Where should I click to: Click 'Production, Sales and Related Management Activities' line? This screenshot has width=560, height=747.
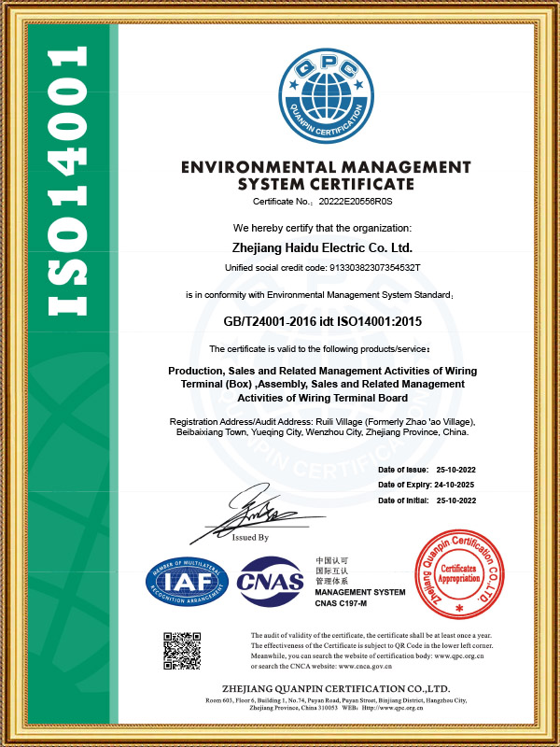point(322,371)
